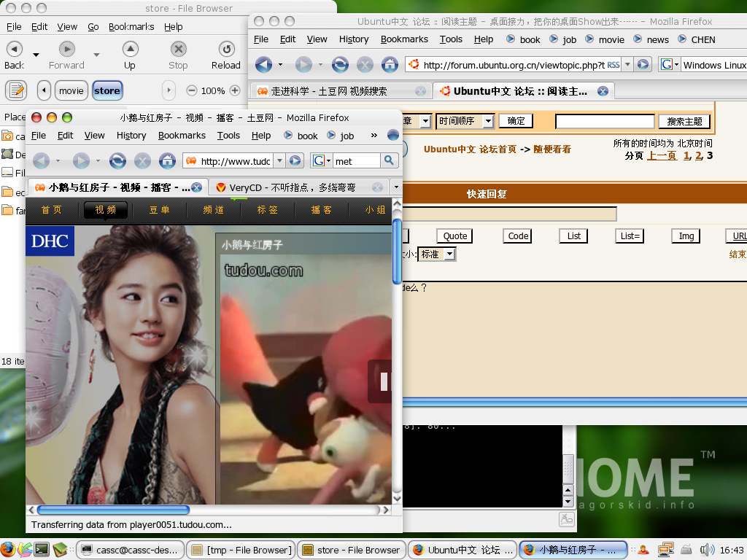The height and width of the screenshot is (560, 747).
Task: Click the printer icon in the system tray
Action: click(x=686, y=550)
